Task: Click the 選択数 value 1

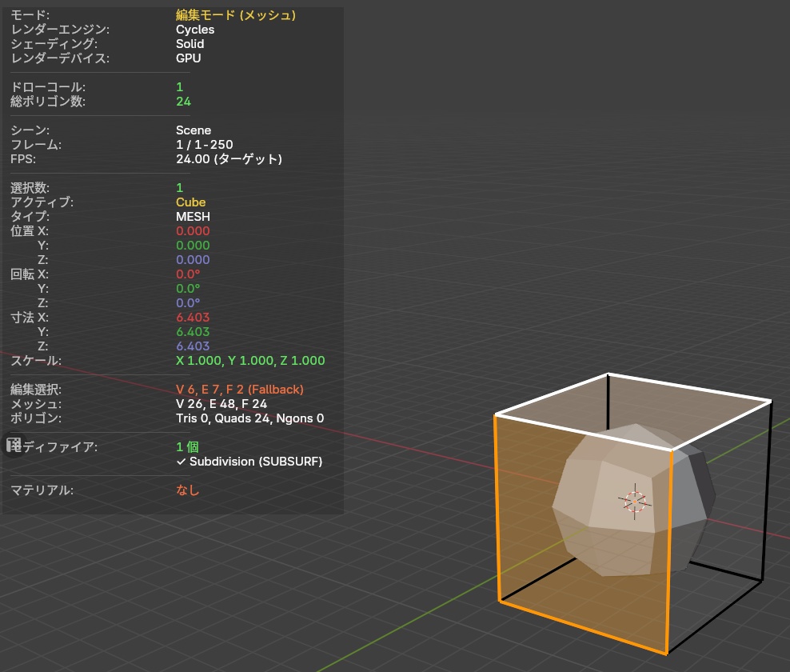Action: point(179,188)
